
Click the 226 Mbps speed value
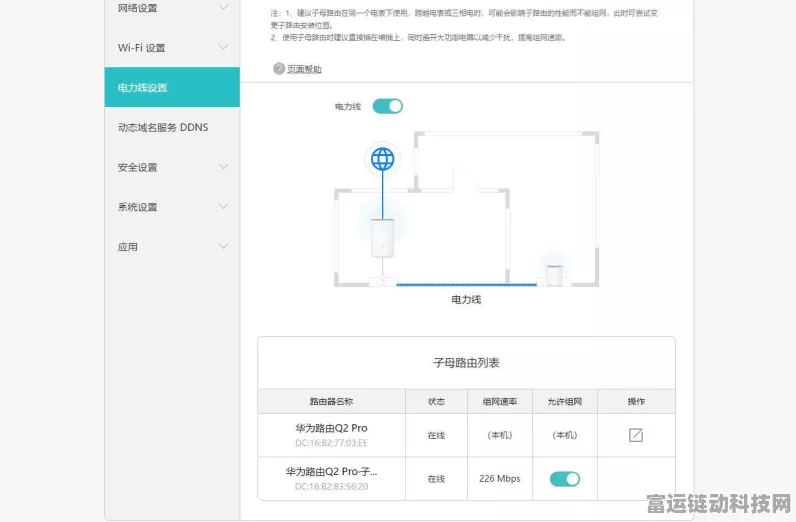(x=500, y=479)
